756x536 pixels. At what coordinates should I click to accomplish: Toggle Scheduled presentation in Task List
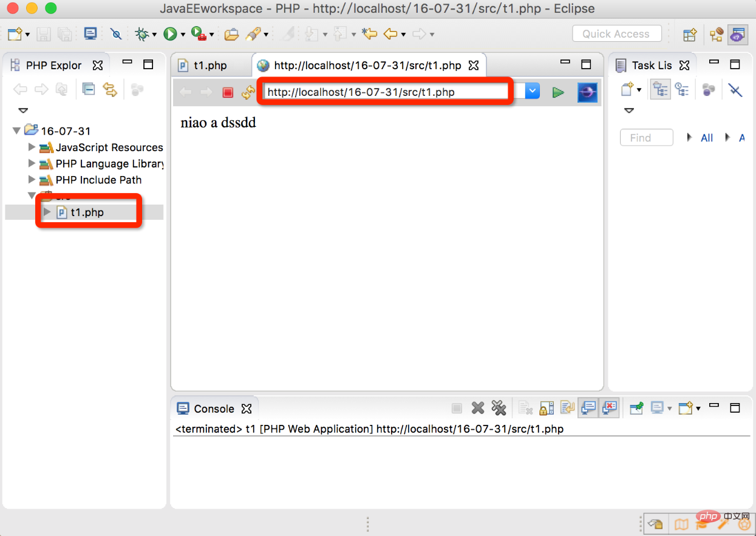(x=681, y=90)
